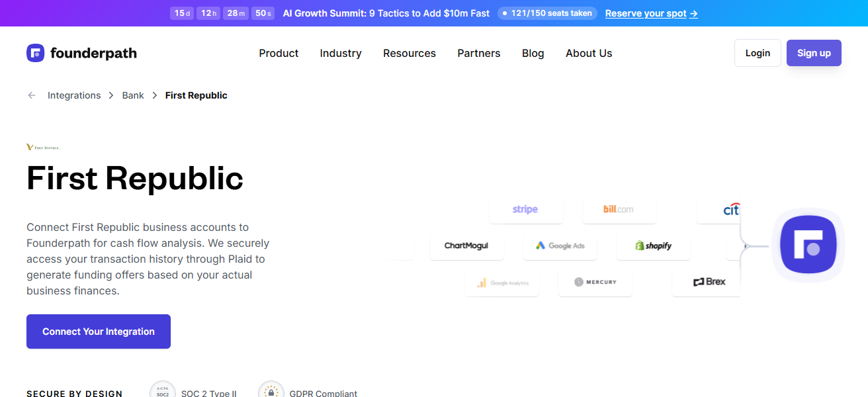Click the large Founderpath hub icon
The width and height of the screenshot is (868, 397).
pos(808,245)
